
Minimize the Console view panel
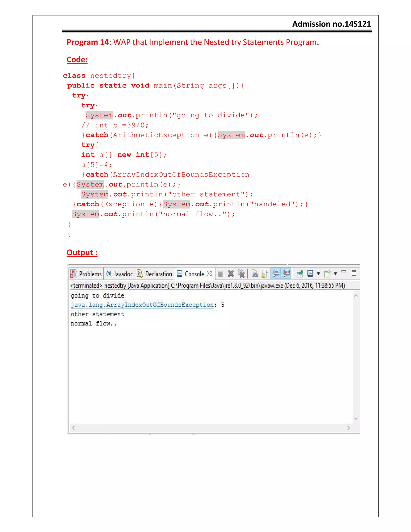point(344,272)
